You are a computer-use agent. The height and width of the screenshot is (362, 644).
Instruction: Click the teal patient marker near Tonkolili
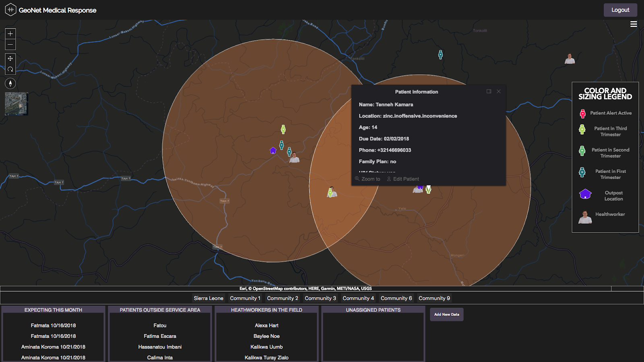point(440,55)
